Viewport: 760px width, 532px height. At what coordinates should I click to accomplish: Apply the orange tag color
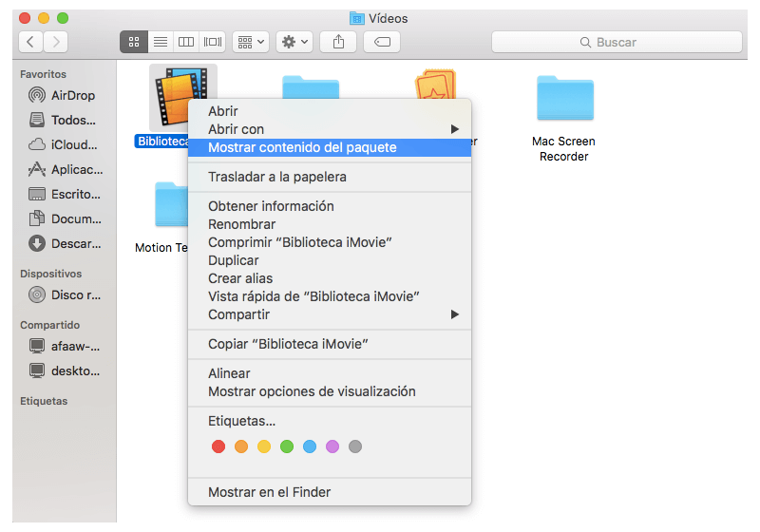[x=241, y=446]
